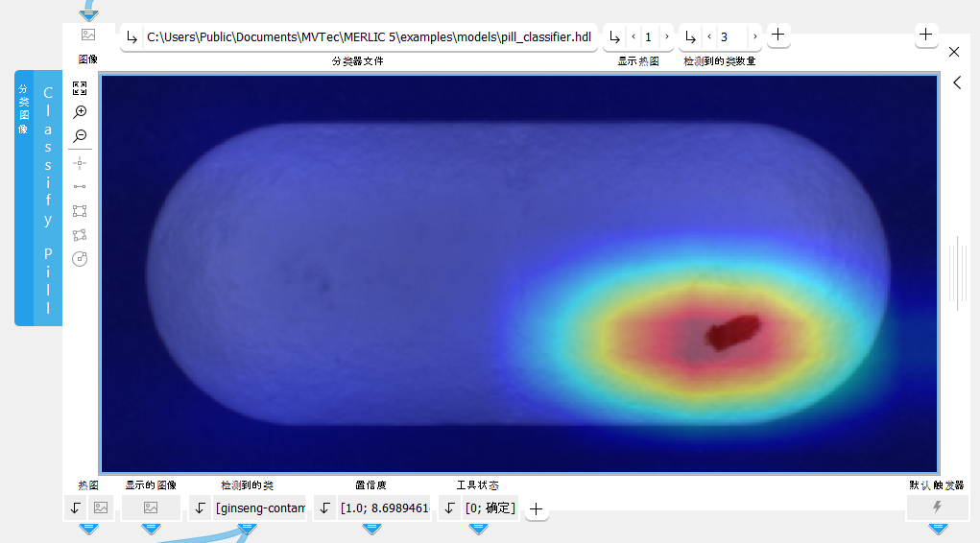Image resolution: width=980 pixels, height=543 pixels.
Task: Select the crosshair point tool
Action: (x=80, y=162)
